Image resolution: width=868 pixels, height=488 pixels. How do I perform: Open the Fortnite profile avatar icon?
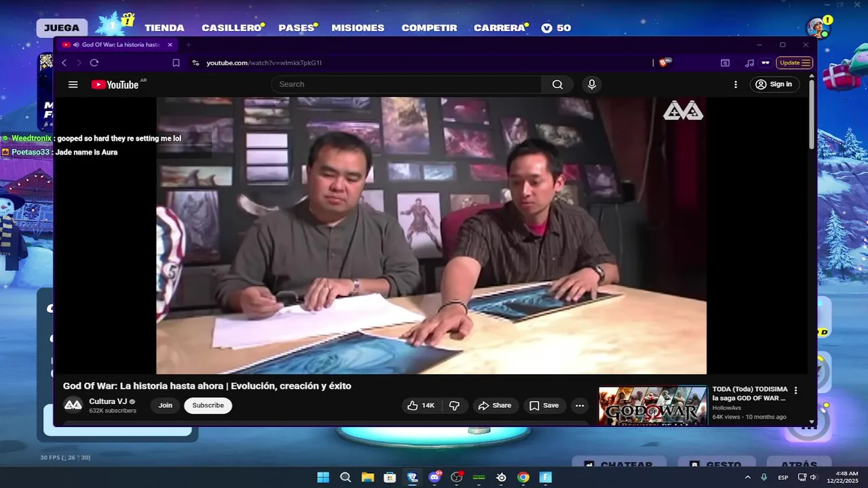[818, 28]
